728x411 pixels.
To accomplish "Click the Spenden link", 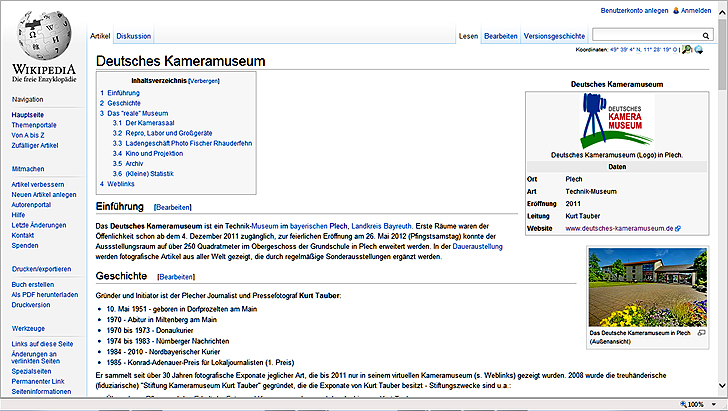I will point(25,246).
